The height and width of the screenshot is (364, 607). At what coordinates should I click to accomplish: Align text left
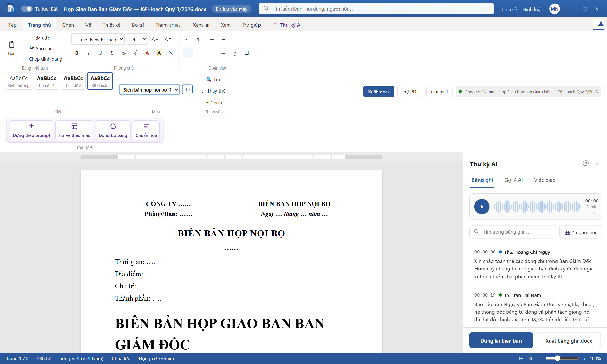[188, 53]
